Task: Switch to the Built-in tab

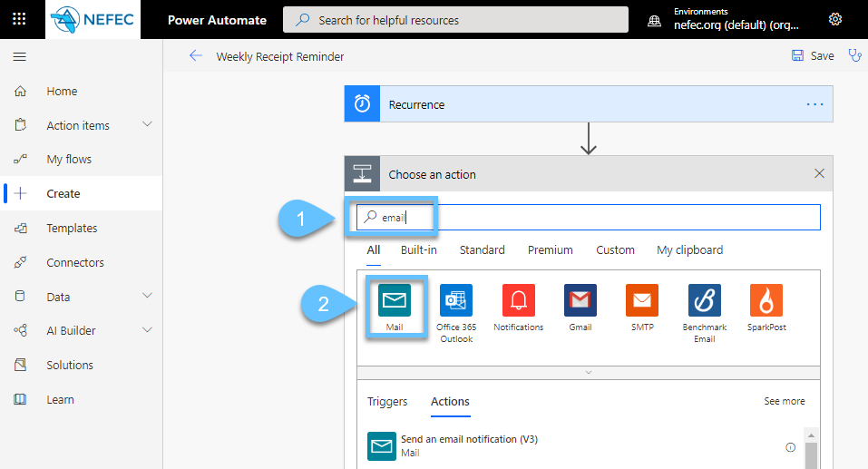Action: coord(418,249)
